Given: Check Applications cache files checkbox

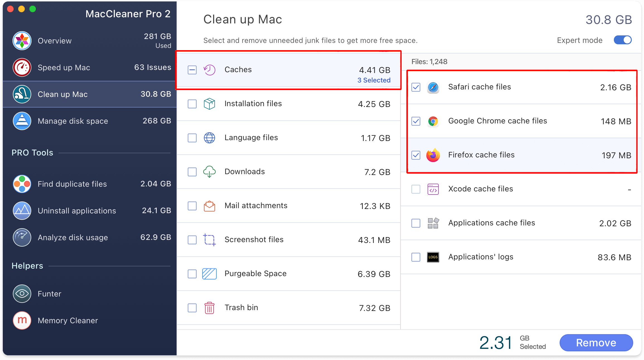Looking at the screenshot, I should [416, 223].
